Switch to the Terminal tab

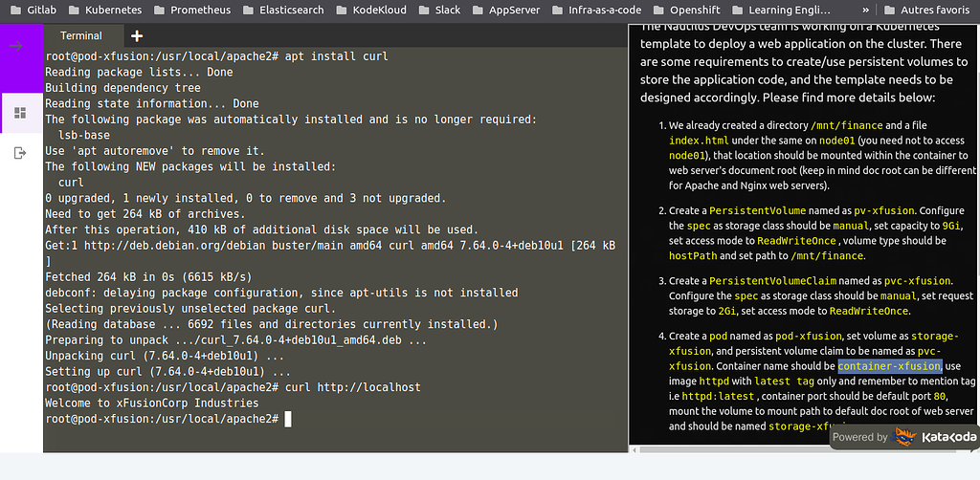[x=81, y=35]
